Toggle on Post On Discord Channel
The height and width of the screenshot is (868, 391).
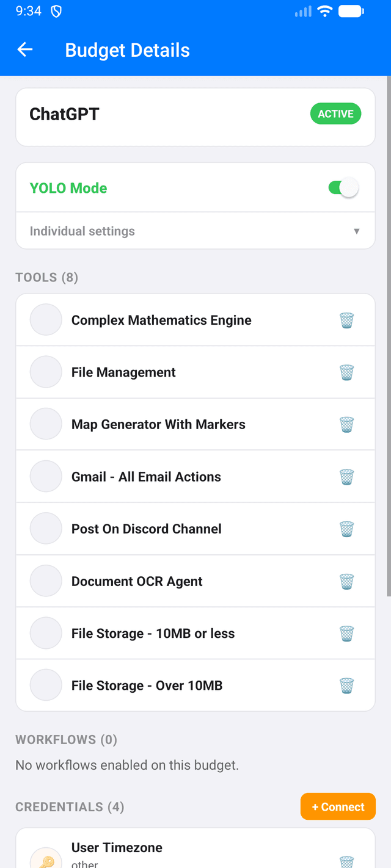coord(45,529)
